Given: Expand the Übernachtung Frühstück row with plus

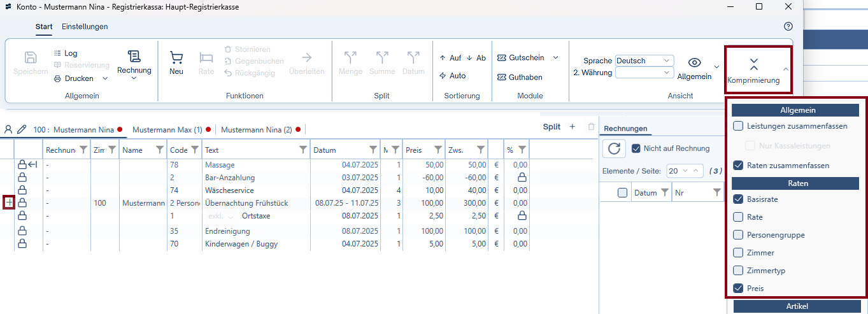Looking at the screenshot, I should click(x=9, y=203).
